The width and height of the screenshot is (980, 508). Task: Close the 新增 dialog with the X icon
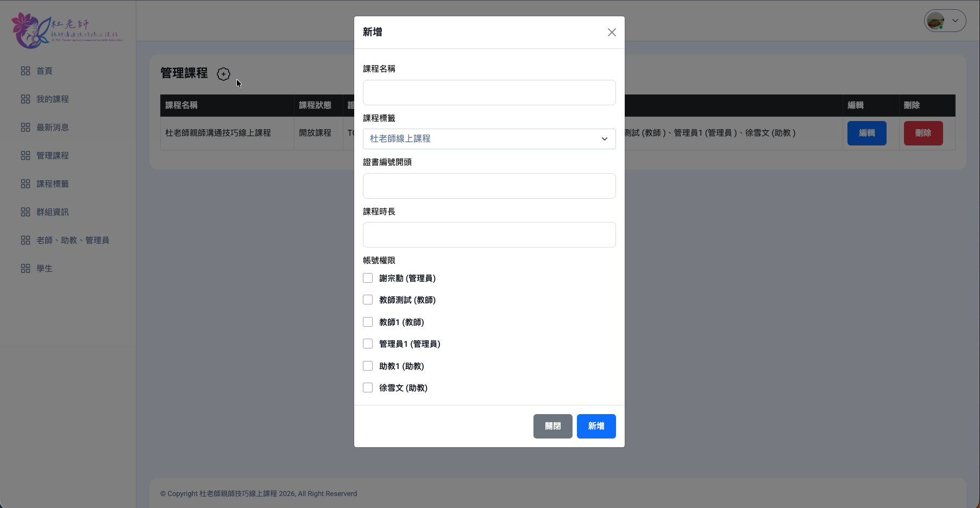coord(612,33)
